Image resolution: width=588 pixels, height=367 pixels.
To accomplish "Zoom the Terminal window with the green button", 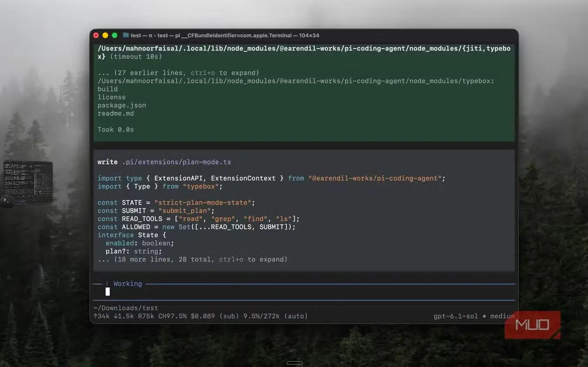I will pos(115,35).
